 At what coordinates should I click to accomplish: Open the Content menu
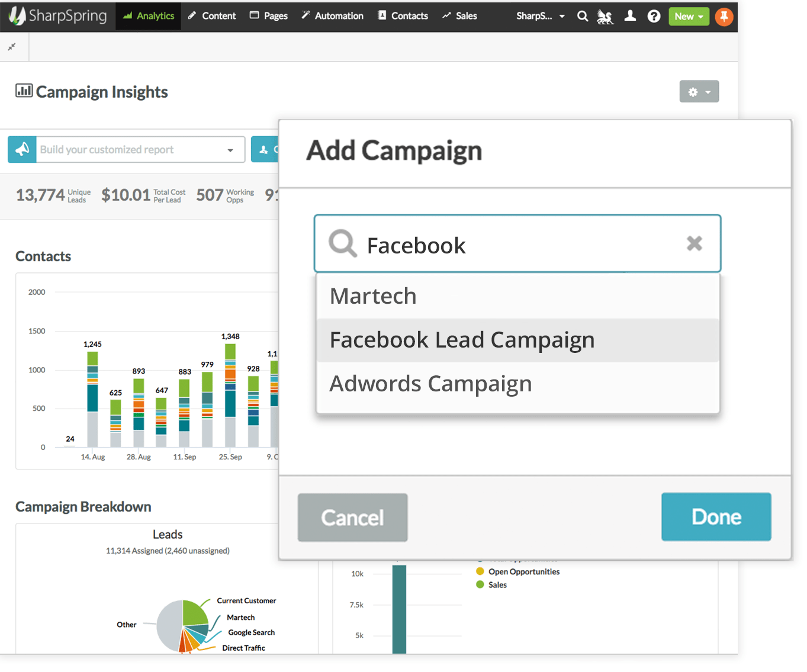point(212,16)
